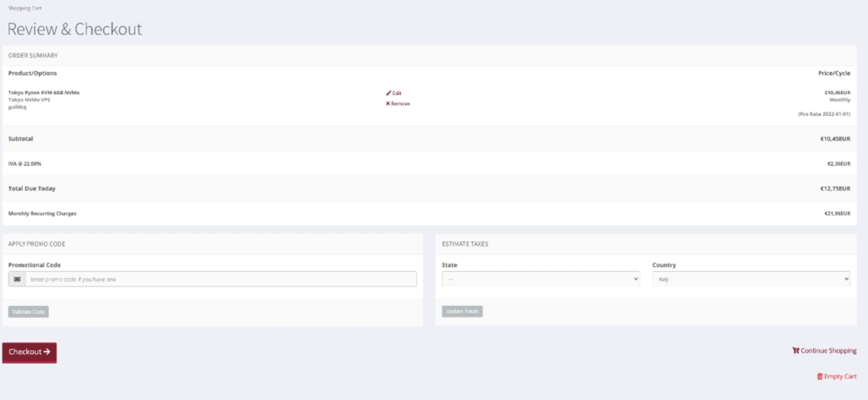868x400 pixels.
Task: Click the Validate Code button
Action: [28, 312]
